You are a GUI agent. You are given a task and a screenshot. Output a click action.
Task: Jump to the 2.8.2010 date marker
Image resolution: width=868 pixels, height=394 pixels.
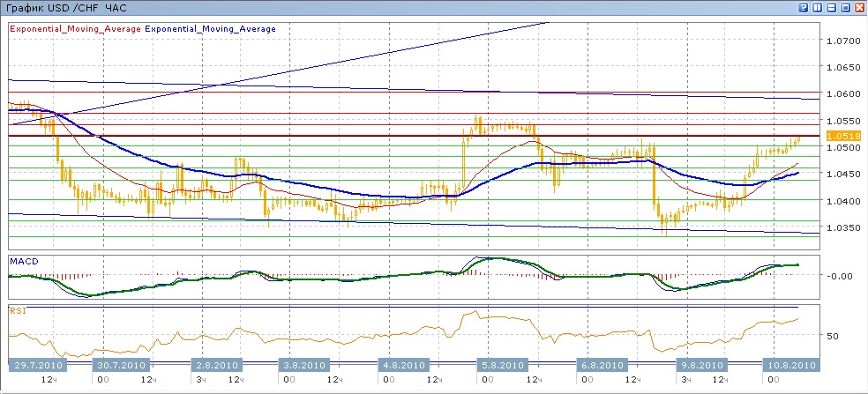click(216, 365)
